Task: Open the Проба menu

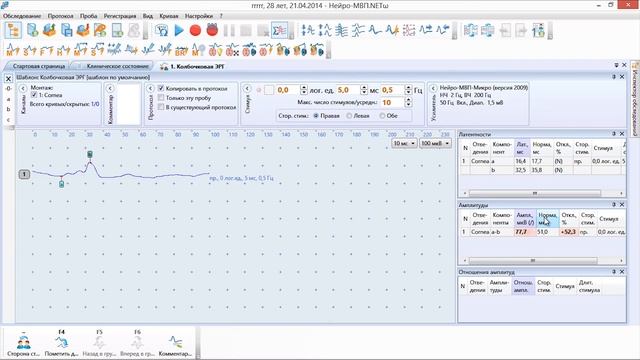Action: pos(89,16)
